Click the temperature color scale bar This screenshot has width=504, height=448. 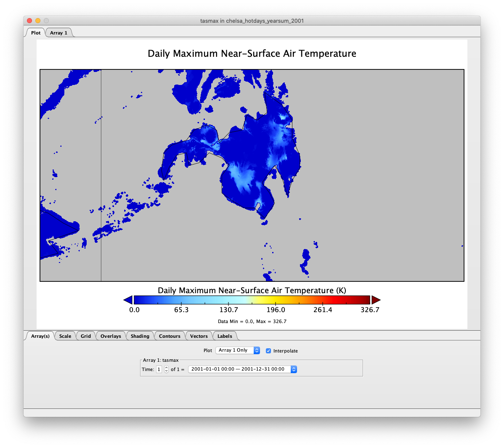click(x=252, y=300)
